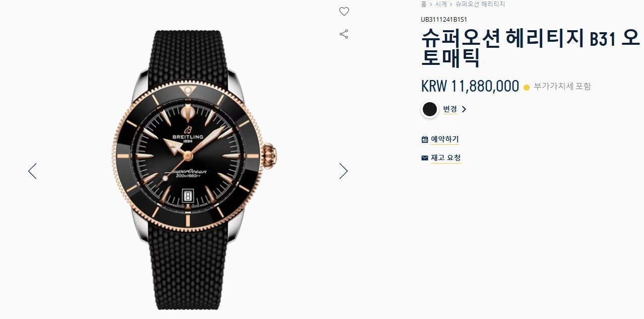Click the yellow info icon beside price

pyautogui.click(x=527, y=87)
